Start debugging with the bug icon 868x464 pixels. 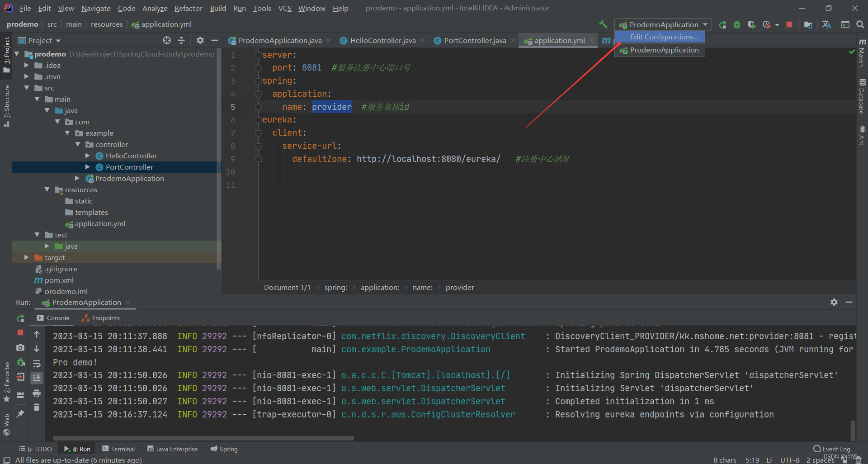click(x=737, y=24)
